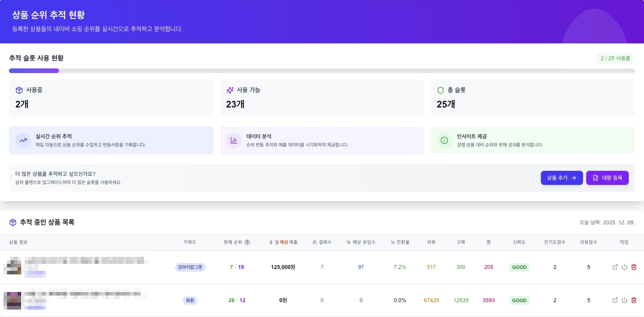
Task: Click the product thumbnail in 화환 row
Action: tap(12, 300)
